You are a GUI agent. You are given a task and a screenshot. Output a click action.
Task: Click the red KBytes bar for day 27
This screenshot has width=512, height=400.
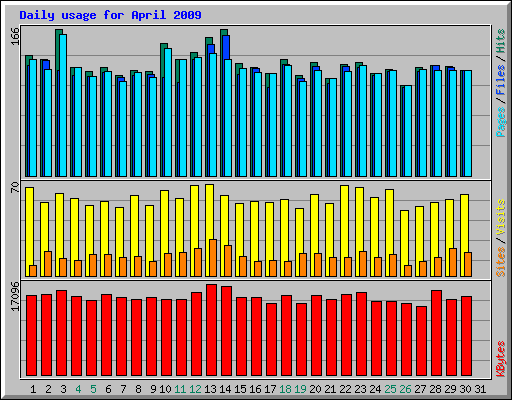(x=421, y=341)
